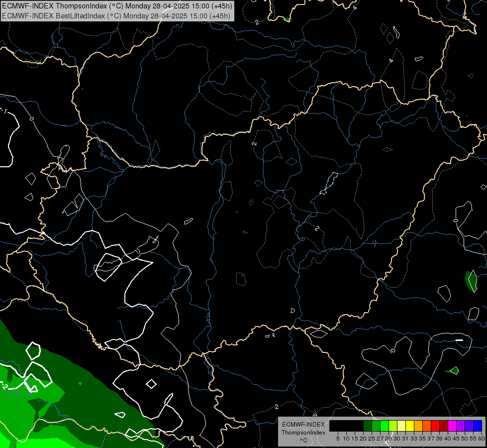Click legend tick label 15
Viewport: 487px width, 448px height.
(355, 439)
